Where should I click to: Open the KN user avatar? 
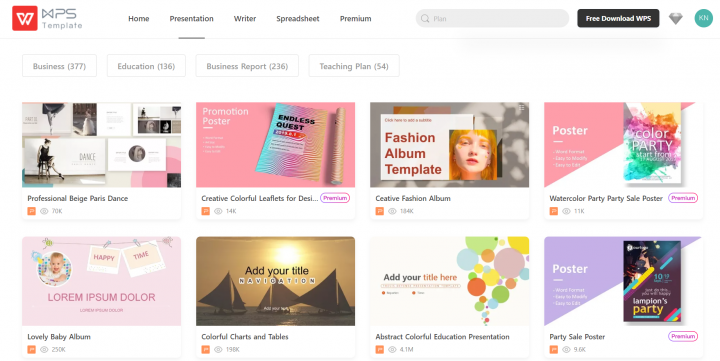click(703, 18)
